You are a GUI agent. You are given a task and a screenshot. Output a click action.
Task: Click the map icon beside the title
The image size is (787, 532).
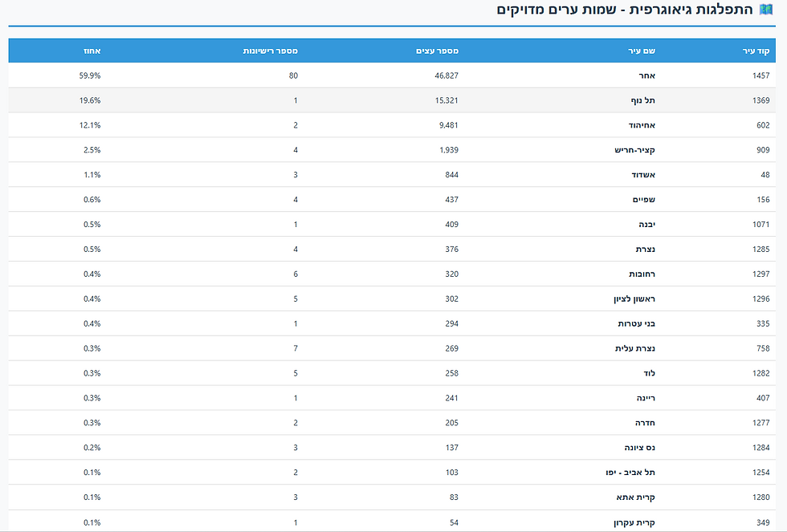(x=765, y=10)
